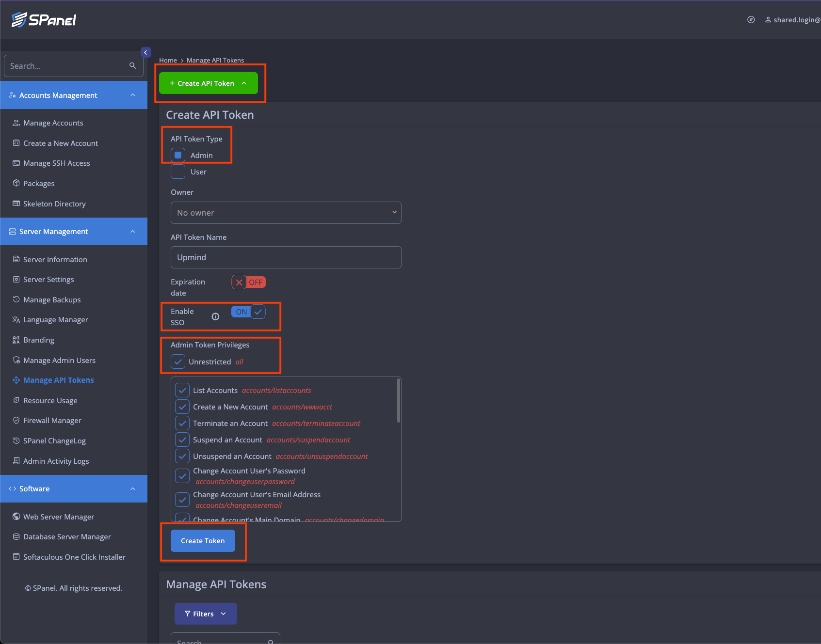Screen dimensions: 821x644
Task: Click the Packages box icon
Action: pyautogui.click(x=16, y=184)
